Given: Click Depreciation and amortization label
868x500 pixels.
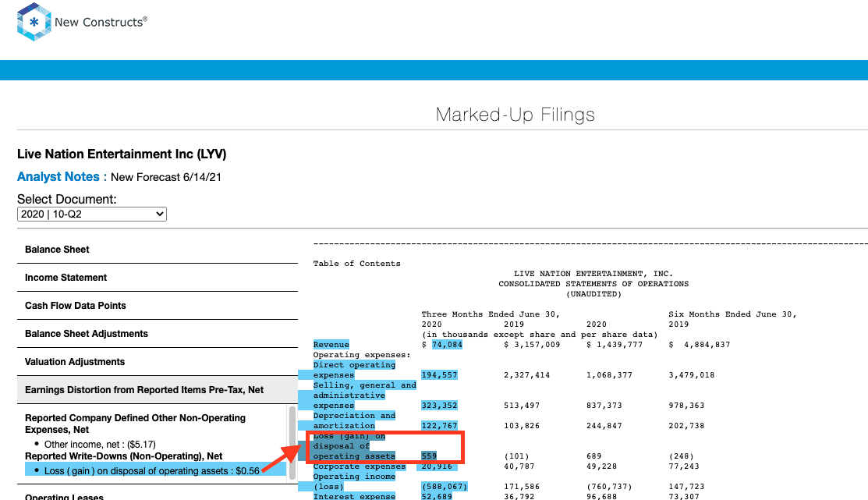Looking at the screenshot, I should point(354,420).
